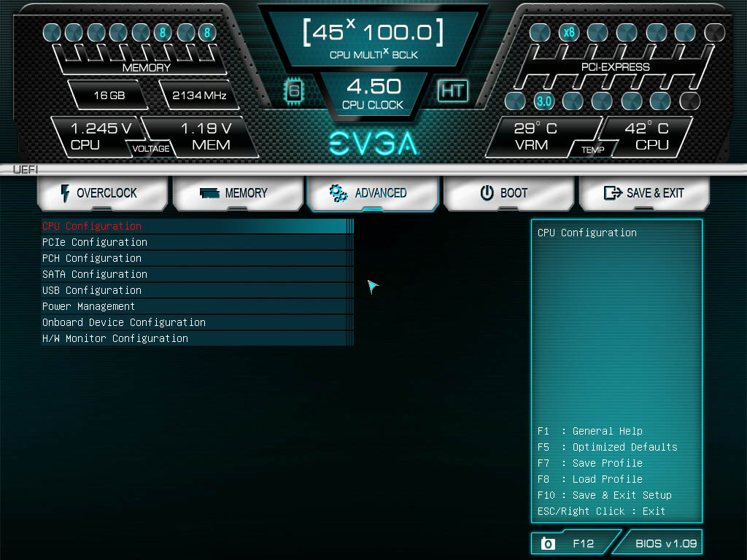This screenshot has width=747, height=560.
Task: Choose USB Configuration
Action: pyautogui.click(x=197, y=290)
